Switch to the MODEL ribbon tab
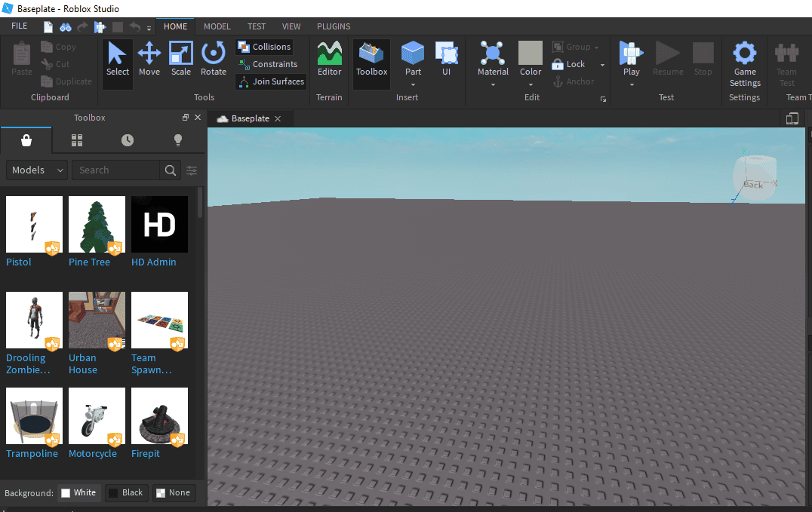Image resolution: width=812 pixels, height=512 pixels. coord(217,26)
